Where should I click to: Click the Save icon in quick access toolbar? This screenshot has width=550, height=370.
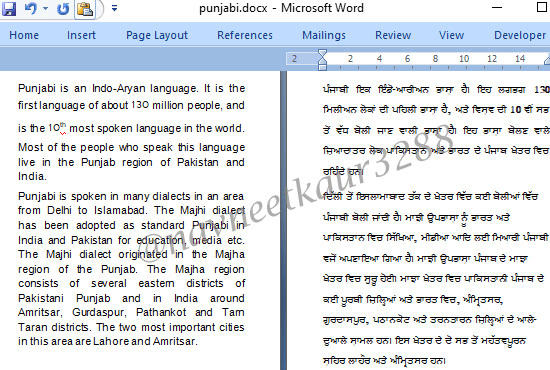(x=9, y=8)
